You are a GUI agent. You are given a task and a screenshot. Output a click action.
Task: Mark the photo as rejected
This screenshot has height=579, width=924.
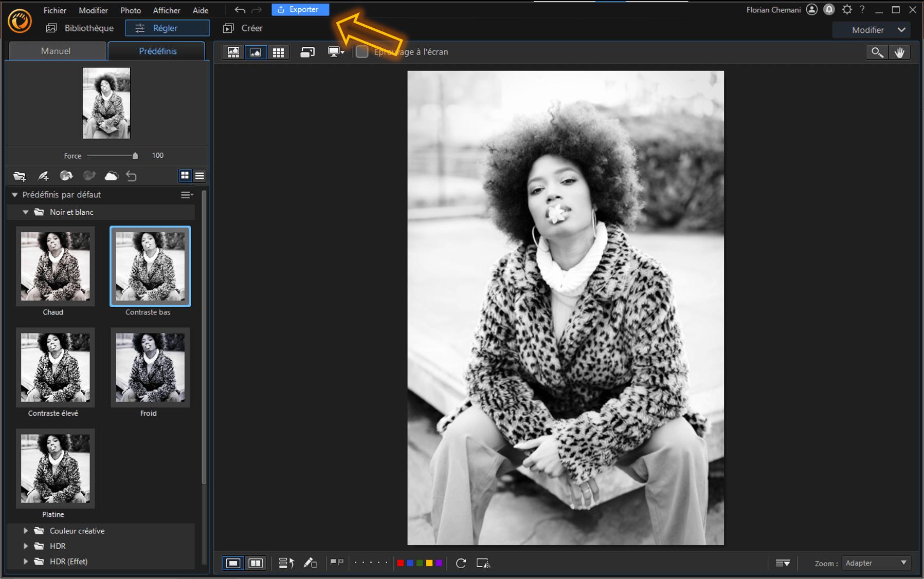coord(341,562)
